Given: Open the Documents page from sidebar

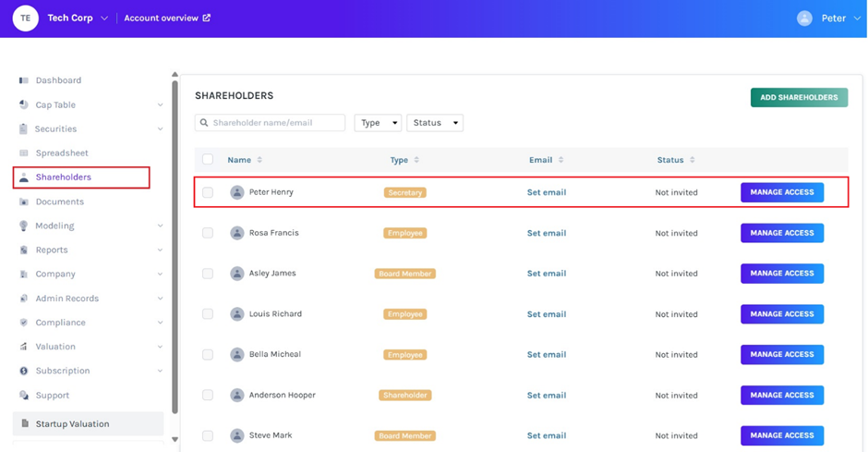Looking at the screenshot, I should [59, 202].
